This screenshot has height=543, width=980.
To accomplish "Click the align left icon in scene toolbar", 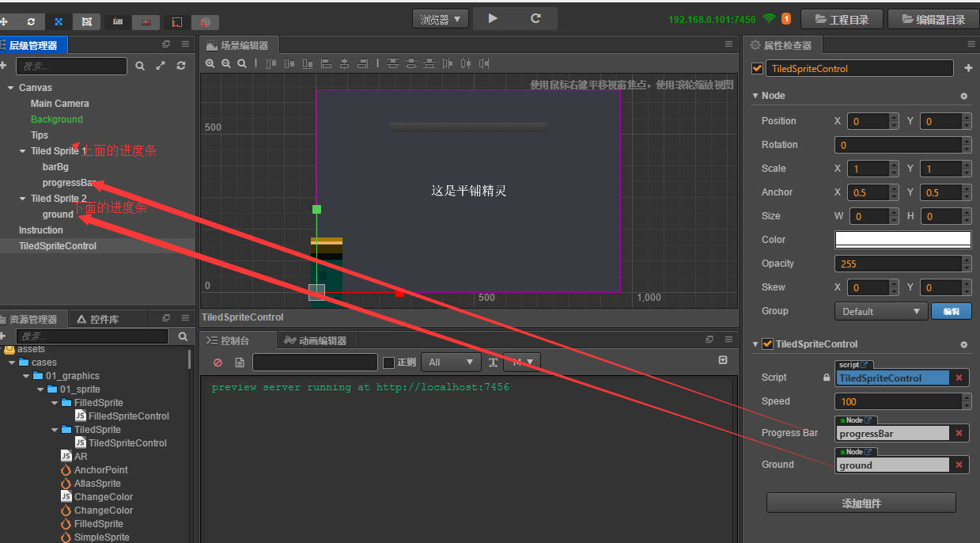I will [x=326, y=63].
